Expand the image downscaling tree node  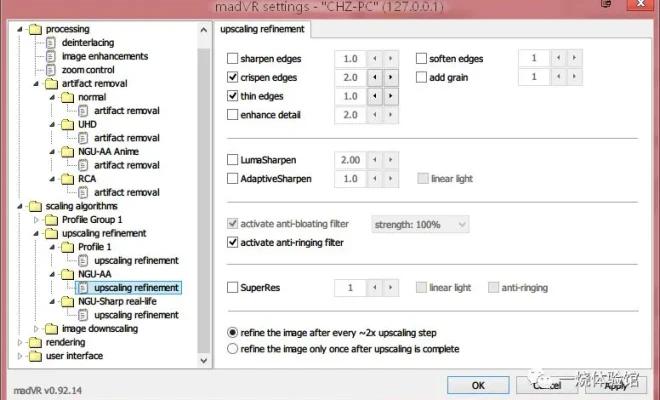(x=38, y=329)
